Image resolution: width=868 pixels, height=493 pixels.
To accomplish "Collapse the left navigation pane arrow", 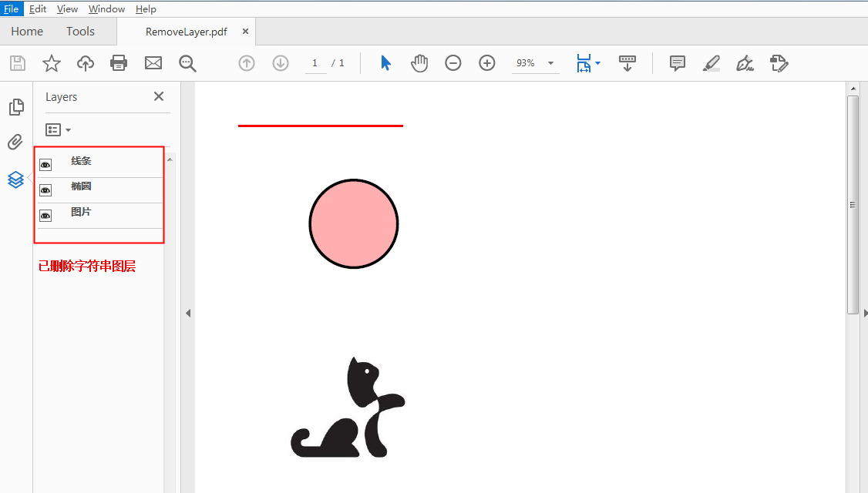I will pyautogui.click(x=188, y=314).
